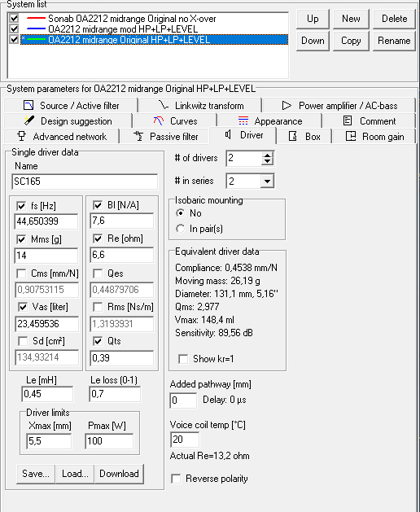Click the Design suggestion wand icon
420x512 pixels.
point(29,120)
